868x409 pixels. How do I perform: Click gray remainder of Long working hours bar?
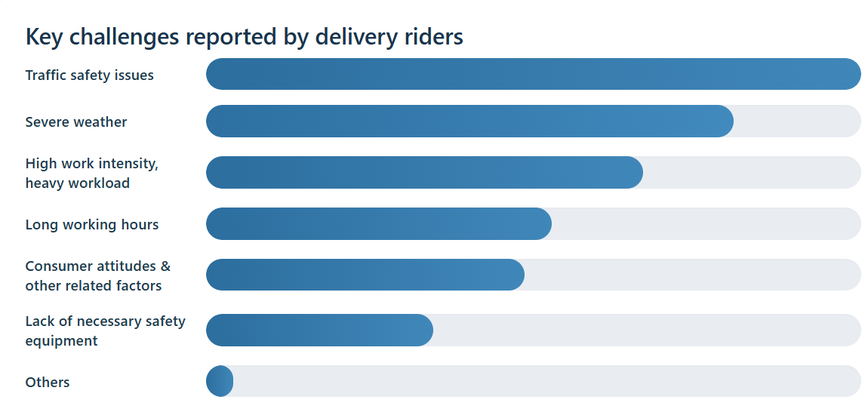pyautogui.click(x=706, y=224)
